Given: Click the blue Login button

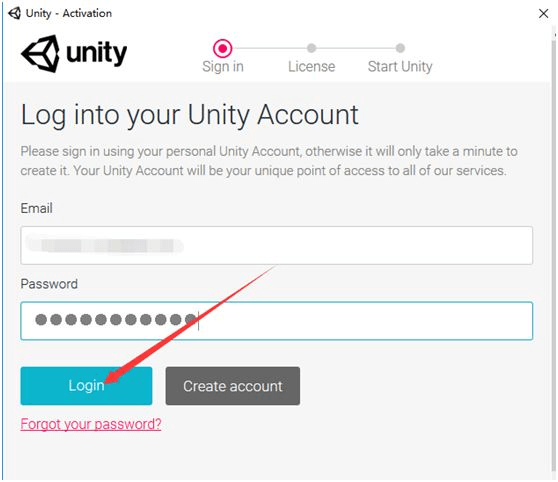Looking at the screenshot, I should [x=86, y=386].
